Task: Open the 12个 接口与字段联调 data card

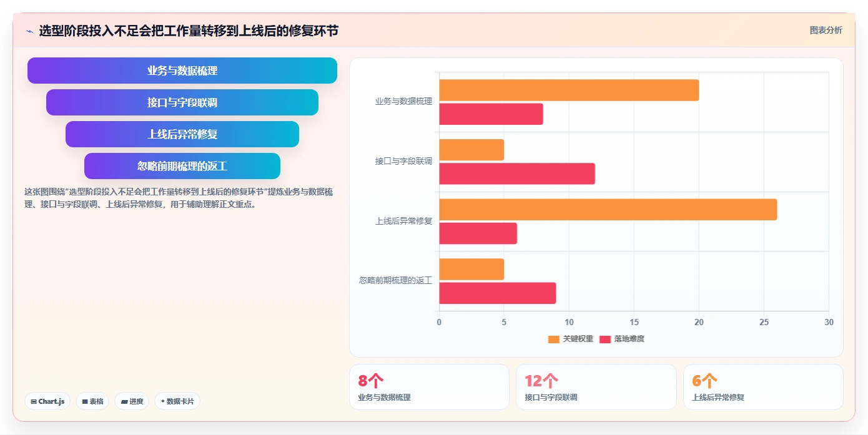Action: [596, 387]
